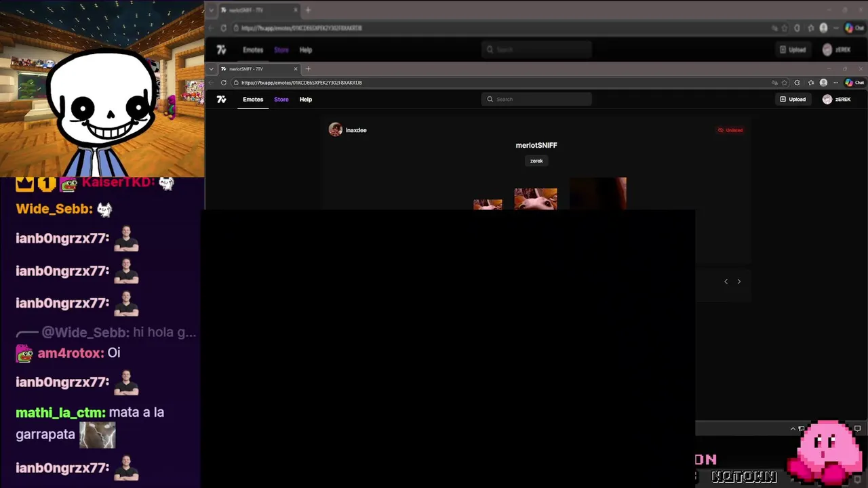
Task: Click chat username mathi_la_ctm
Action: point(60,412)
